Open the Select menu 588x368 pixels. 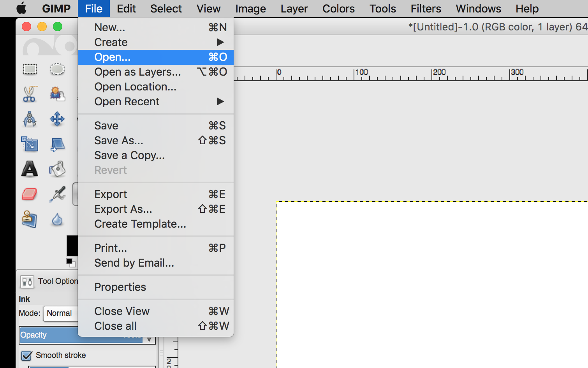pyautogui.click(x=166, y=9)
